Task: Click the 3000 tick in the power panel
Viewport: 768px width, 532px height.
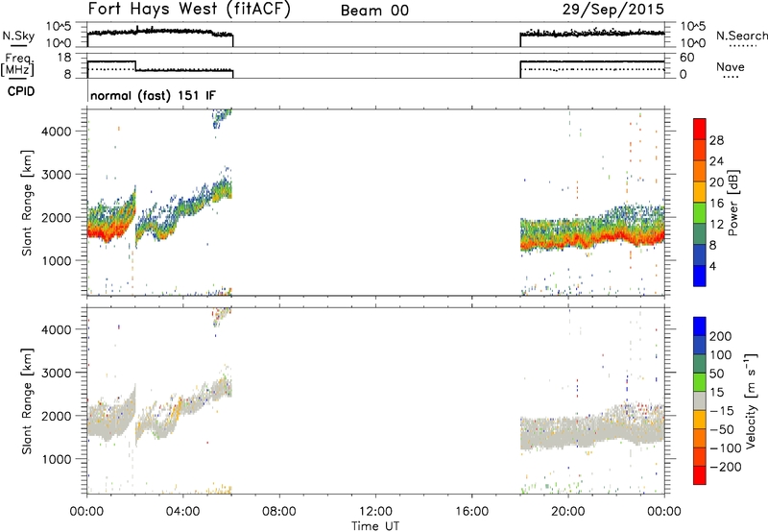Action: pyautogui.click(x=56, y=175)
